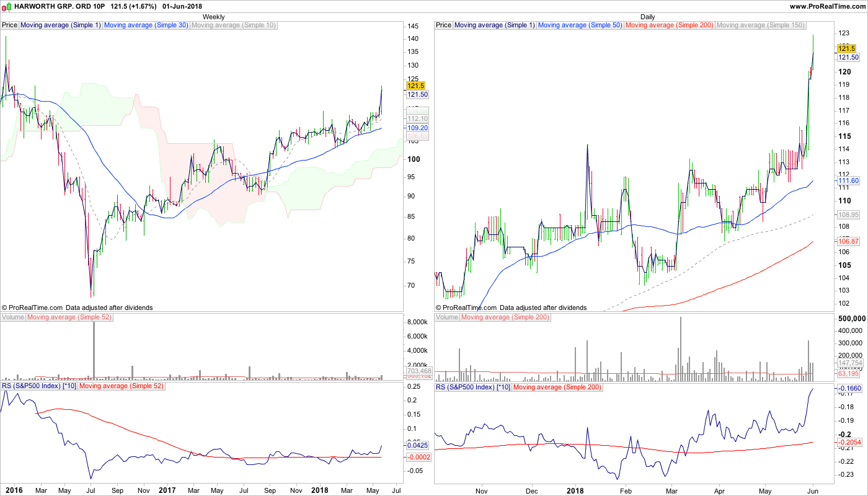Select the Daily chart title
The width and height of the screenshot is (868, 496).
(x=648, y=17)
